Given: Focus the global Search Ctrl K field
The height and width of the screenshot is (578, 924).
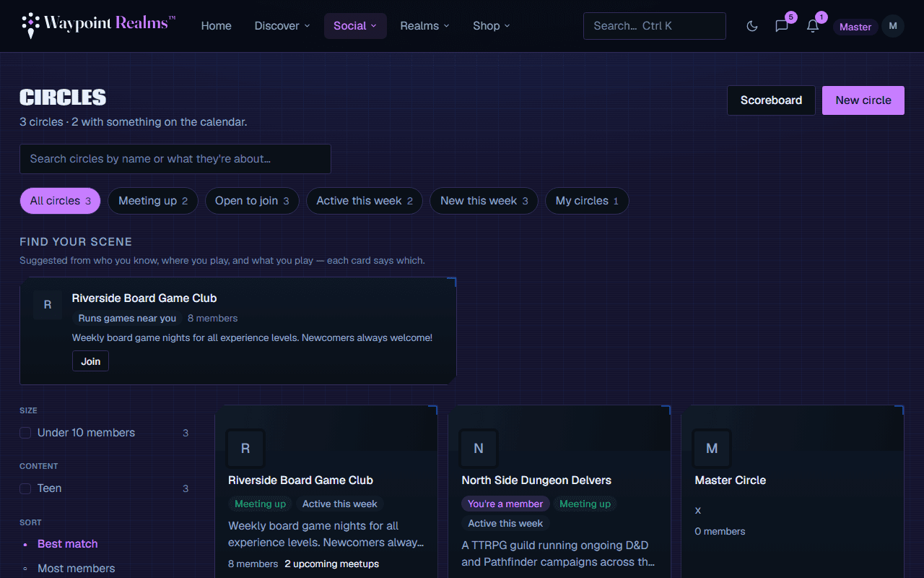Looking at the screenshot, I should click(x=655, y=26).
